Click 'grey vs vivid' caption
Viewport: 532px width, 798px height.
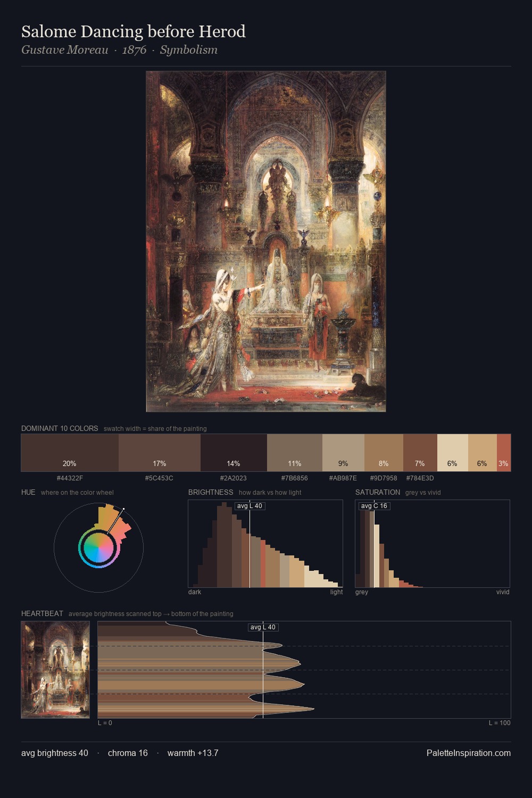click(x=423, y=493)
